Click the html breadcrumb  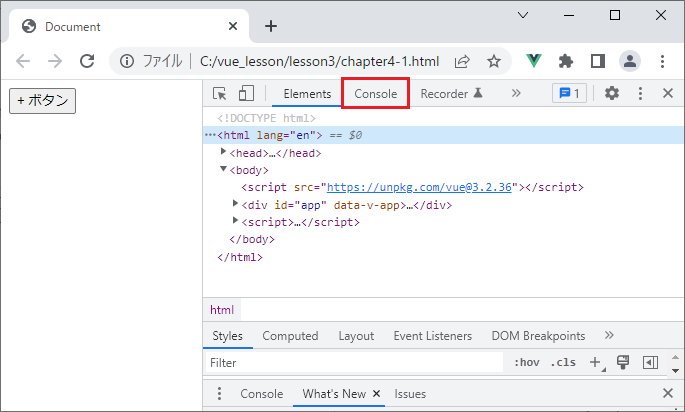coord(222,310)
